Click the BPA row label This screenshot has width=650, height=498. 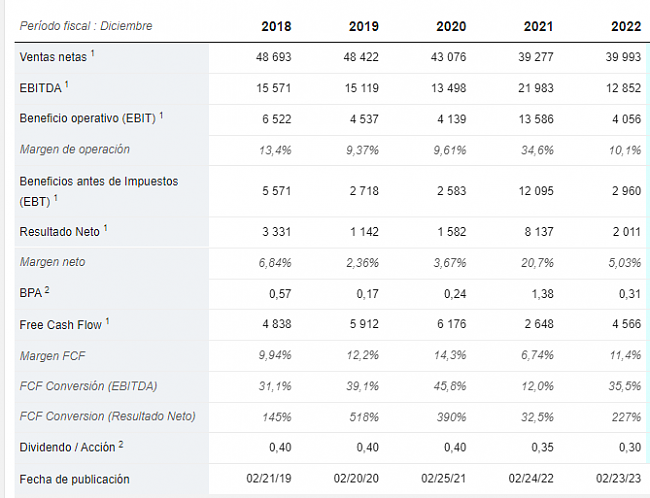point(31,293)
